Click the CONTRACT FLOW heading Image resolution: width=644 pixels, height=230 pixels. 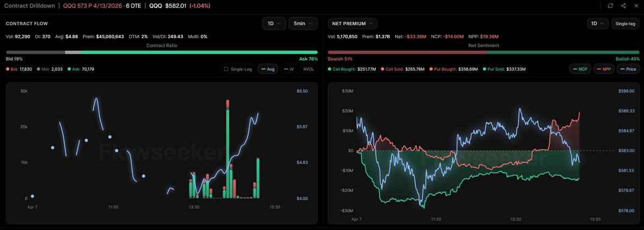pyautogui.click(x=26, y=24)
